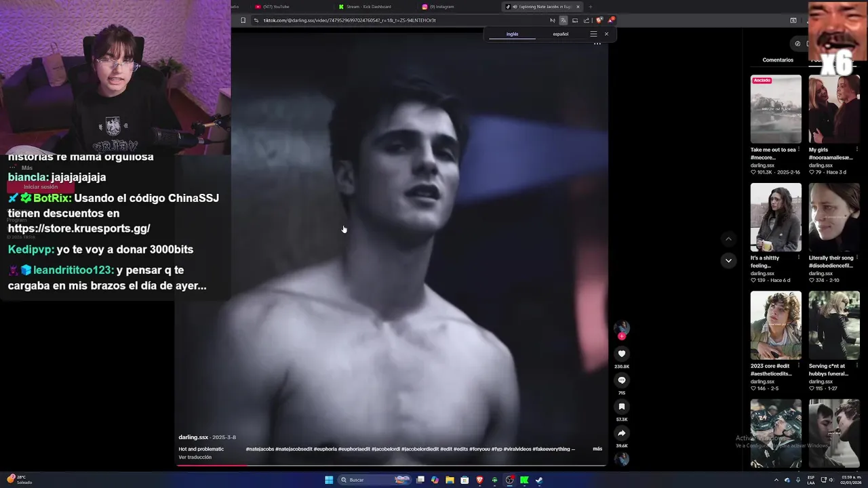
Task: Open the 'Literally their song' video thumbnail
Action: 834,217
